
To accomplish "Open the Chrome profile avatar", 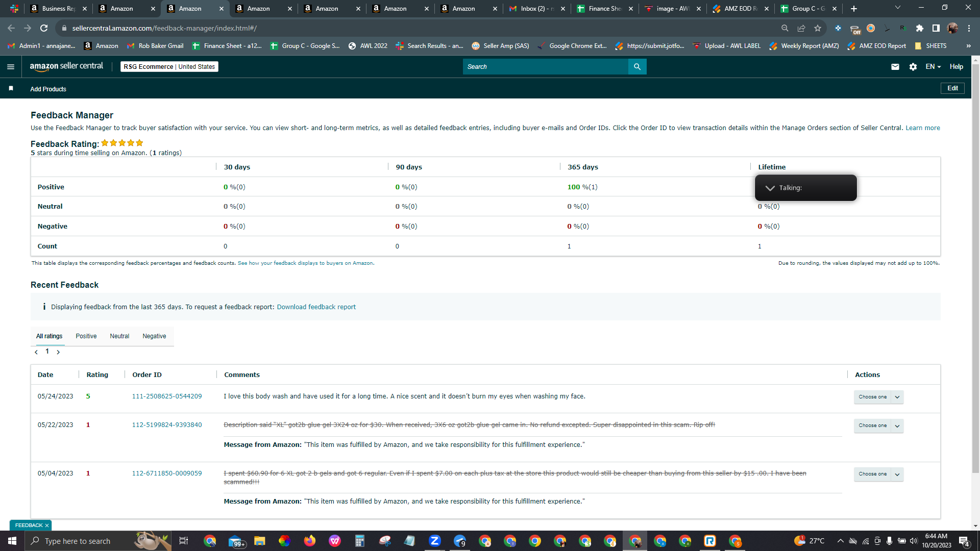I will point(952,28).
